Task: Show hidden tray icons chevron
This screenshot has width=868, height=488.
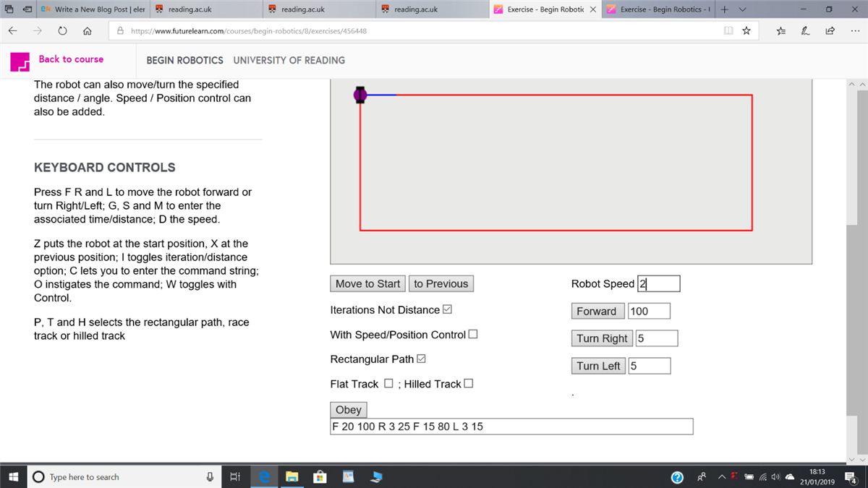Action: coord(722,476)
